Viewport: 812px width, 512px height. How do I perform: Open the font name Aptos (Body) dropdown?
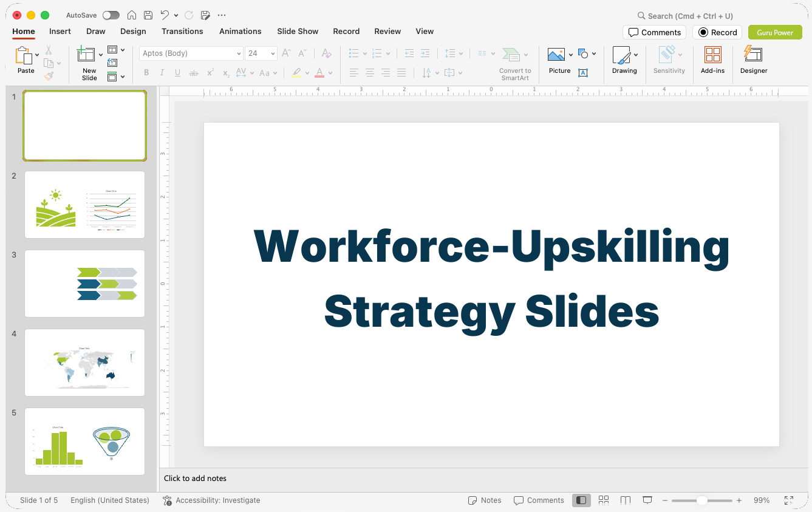[x=239, y=53]
